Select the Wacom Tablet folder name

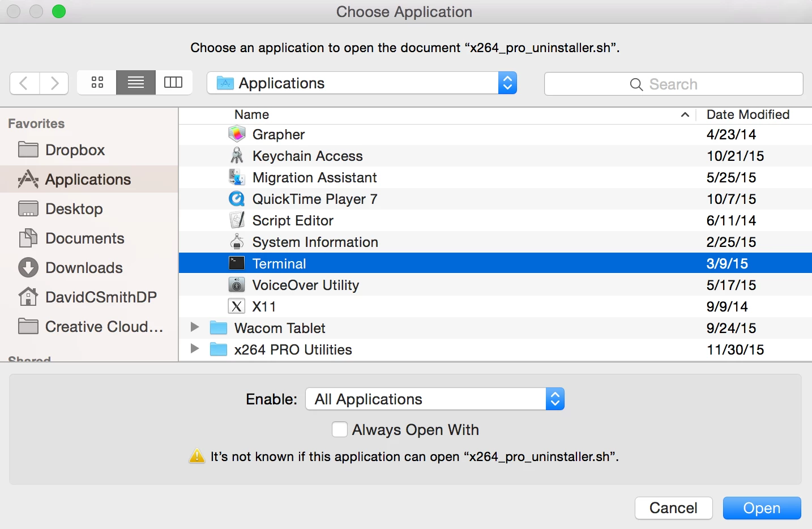click(x=280, y=328)
